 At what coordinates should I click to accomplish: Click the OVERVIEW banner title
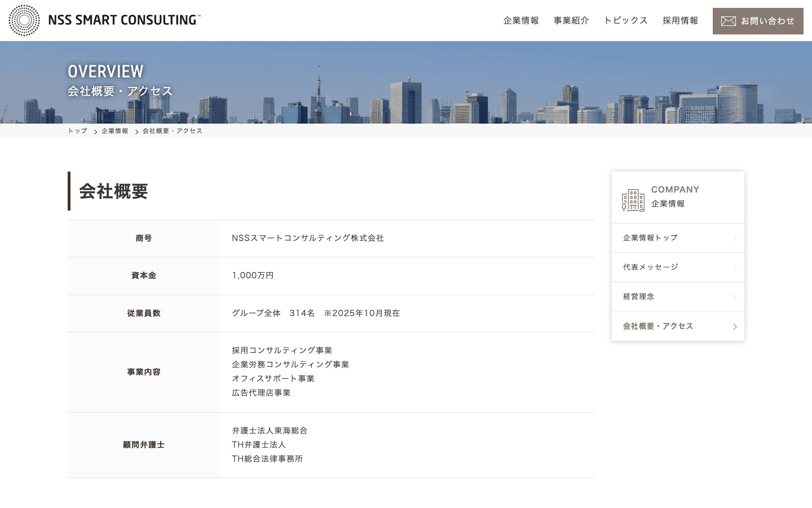click(105, 71)
